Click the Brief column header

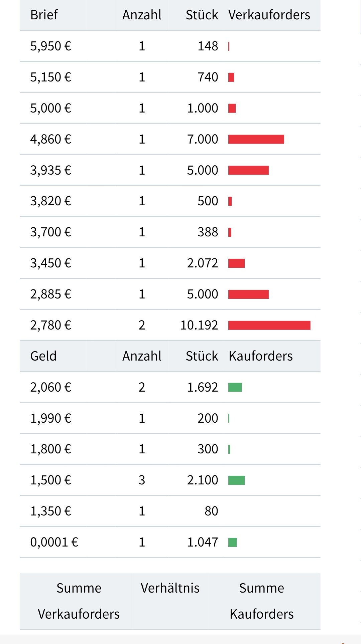(x=44, y=15)
